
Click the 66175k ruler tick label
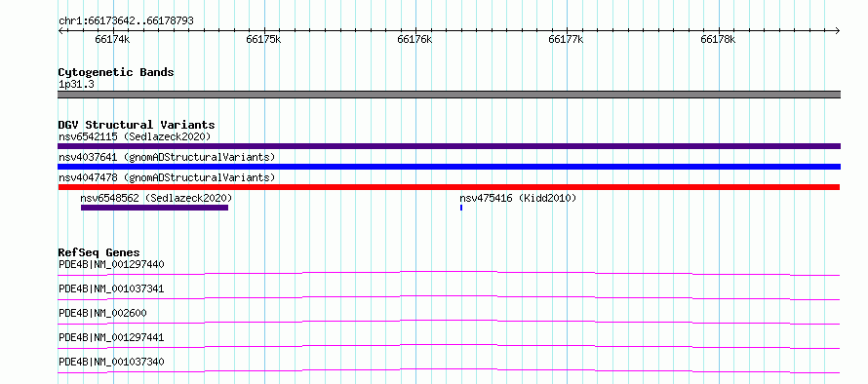[x=263, y=39]
